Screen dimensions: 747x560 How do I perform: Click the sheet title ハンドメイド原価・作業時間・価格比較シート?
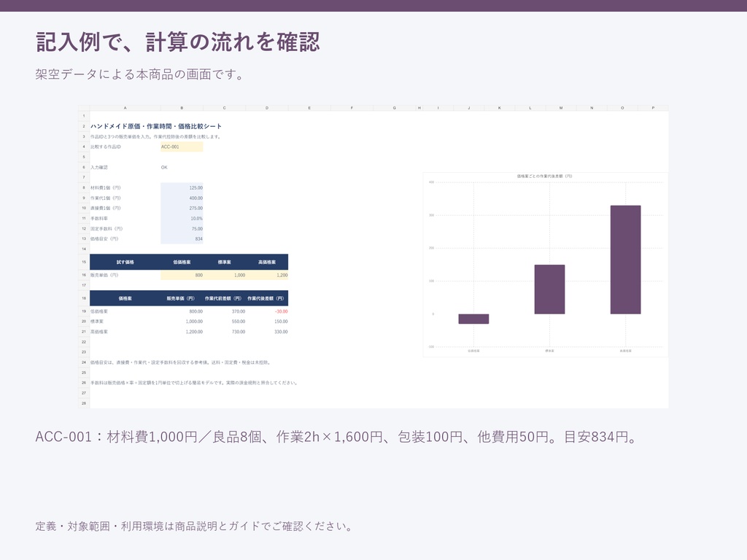coord(156,126)
